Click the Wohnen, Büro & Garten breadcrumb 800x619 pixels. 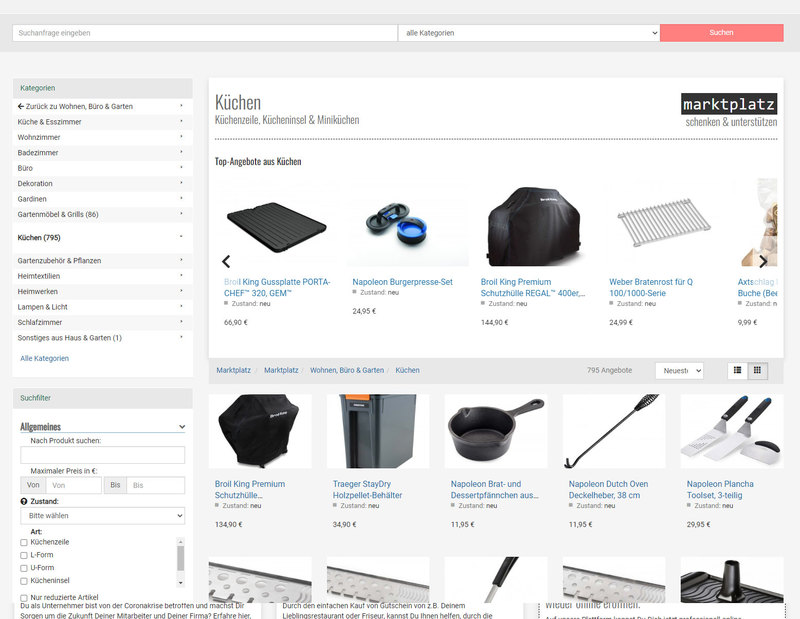[x=347, y=370]
